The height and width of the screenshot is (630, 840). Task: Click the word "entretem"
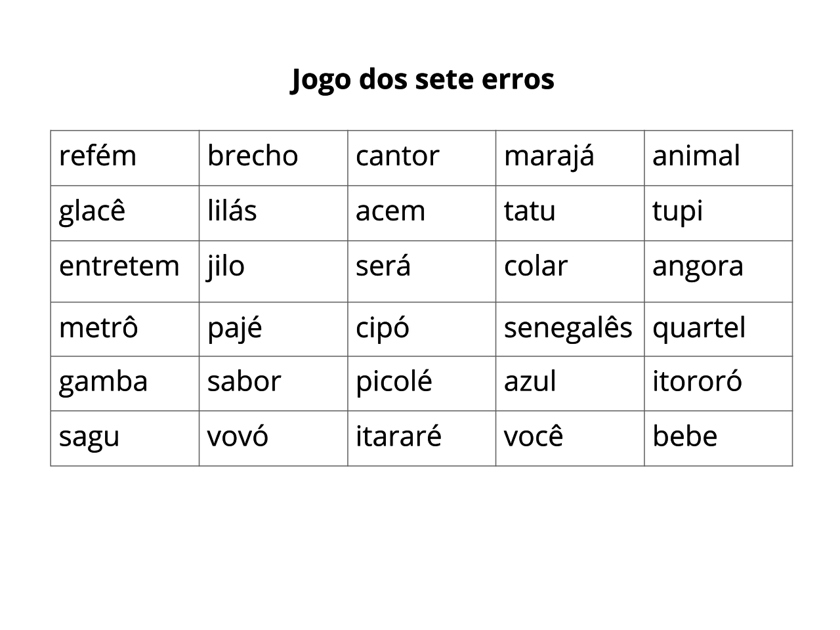tap(119, 266)
